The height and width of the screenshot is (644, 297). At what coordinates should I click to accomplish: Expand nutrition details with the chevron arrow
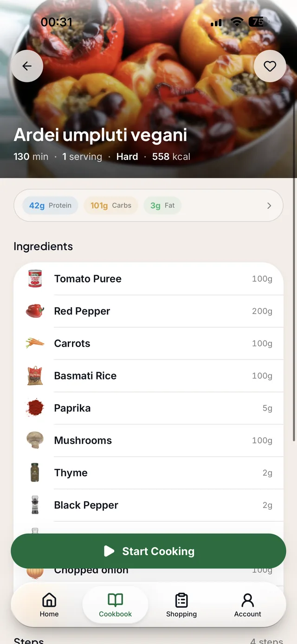click(x=269, y=206)
